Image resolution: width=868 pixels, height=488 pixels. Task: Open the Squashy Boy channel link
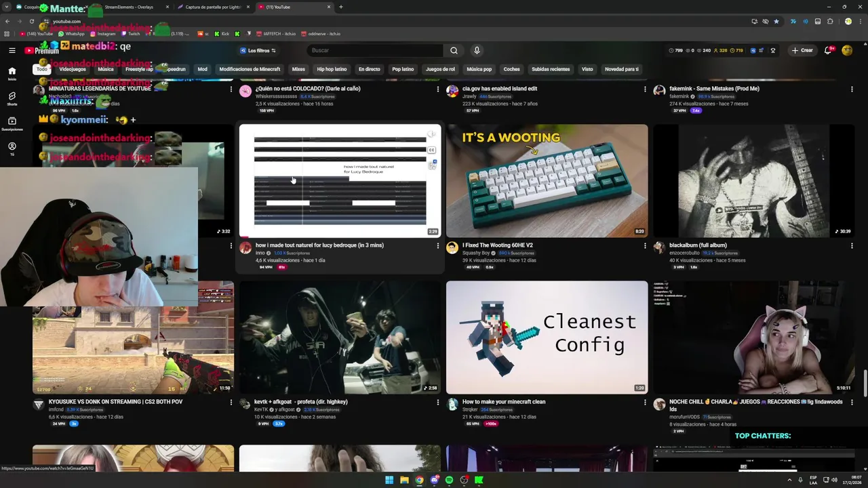click(476, 253)
